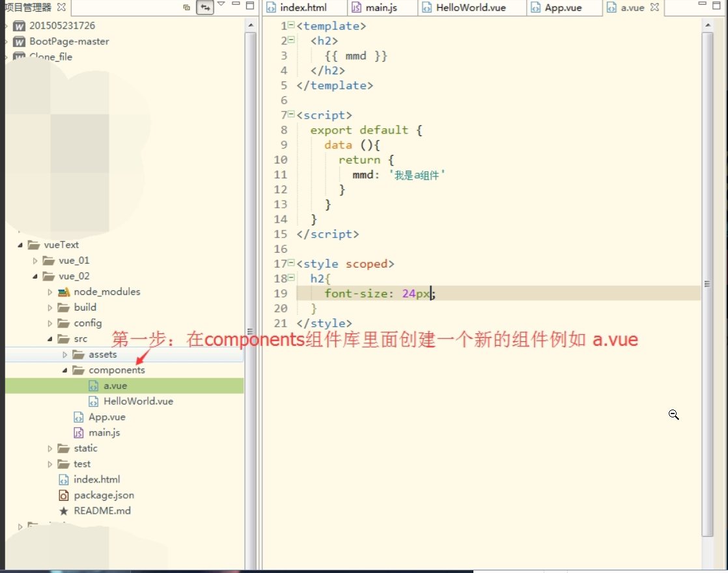This screenshot has width=728, height=573.
Task: Open project 201505231726 in the tree
Action: click(x=63, y=25)
